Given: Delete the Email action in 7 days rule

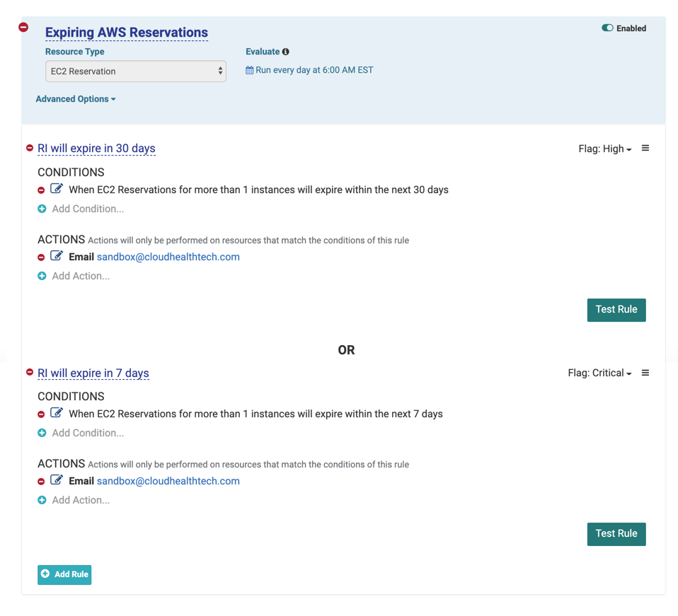Looking at the screenshot, I should point(42,482).
